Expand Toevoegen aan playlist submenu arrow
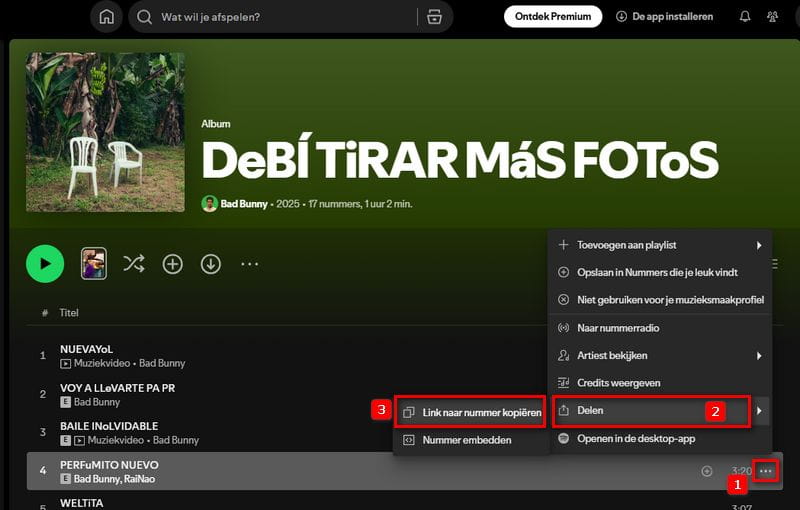Screen dimensions: 800x510 coord(759,245)
